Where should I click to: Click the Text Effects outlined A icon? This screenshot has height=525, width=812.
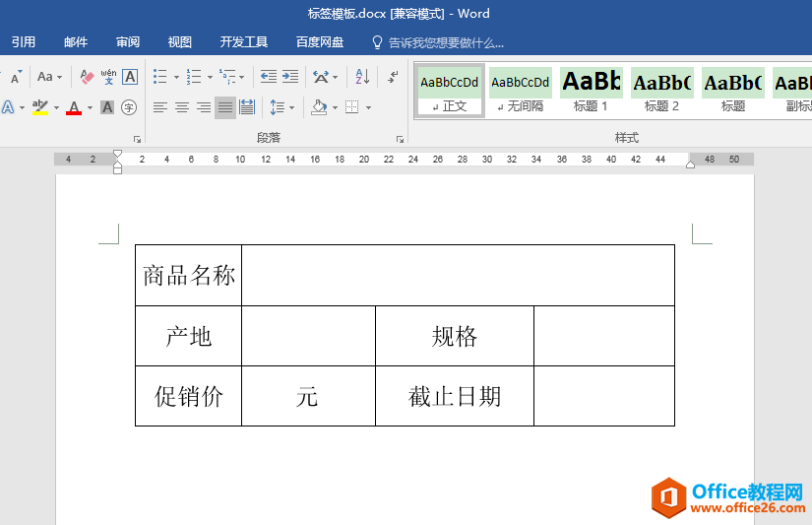coord(8,107)
